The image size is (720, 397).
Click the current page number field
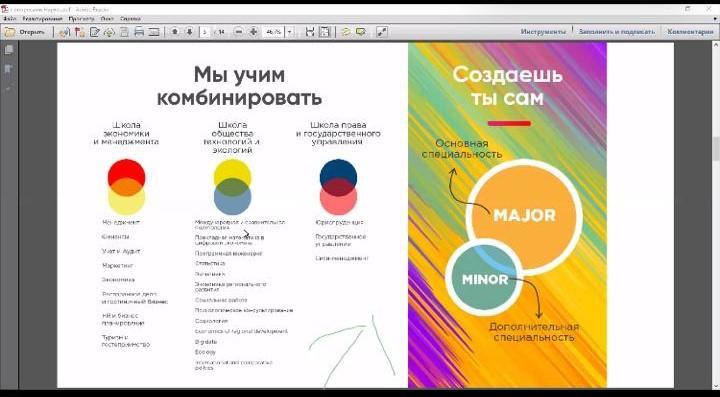(205, 32)
